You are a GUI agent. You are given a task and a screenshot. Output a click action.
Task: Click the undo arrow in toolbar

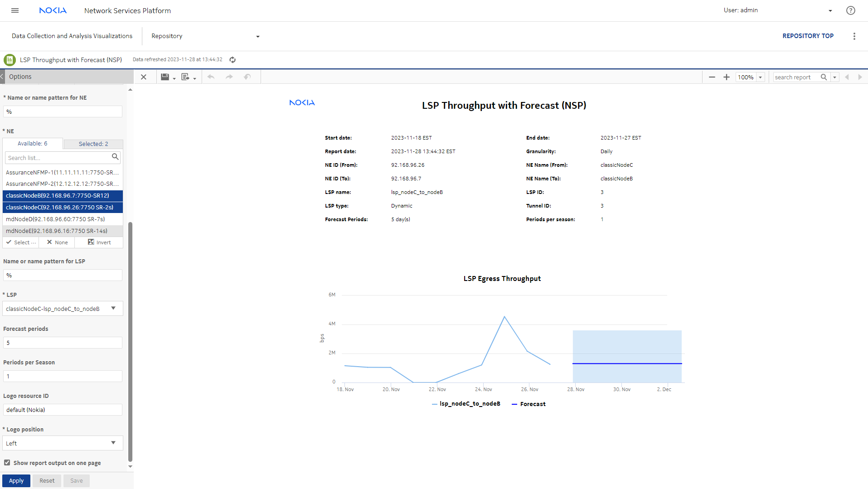point(211,77)
